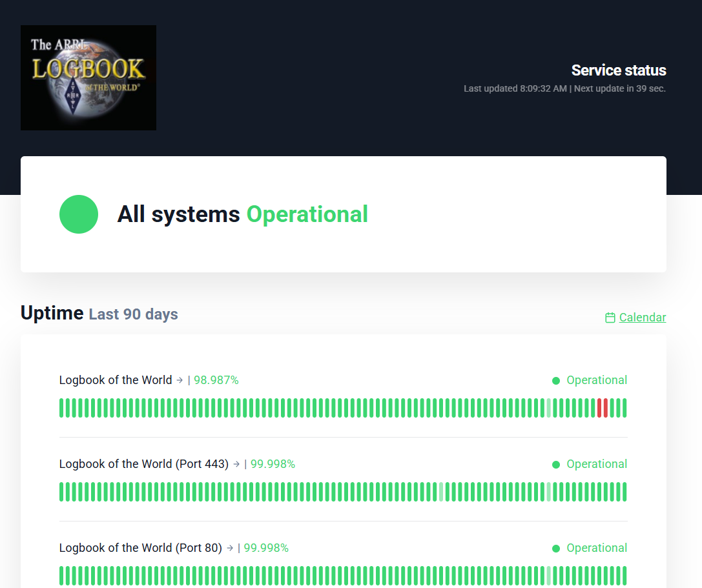Click Operational status of Port 443 monitor

(597, 464)
